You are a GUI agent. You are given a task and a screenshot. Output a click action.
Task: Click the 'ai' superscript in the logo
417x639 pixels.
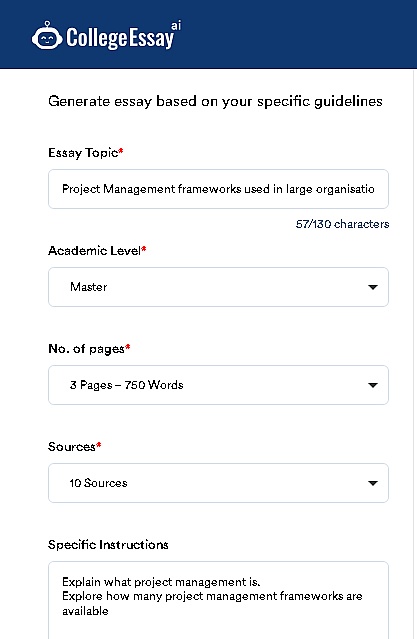176,25
